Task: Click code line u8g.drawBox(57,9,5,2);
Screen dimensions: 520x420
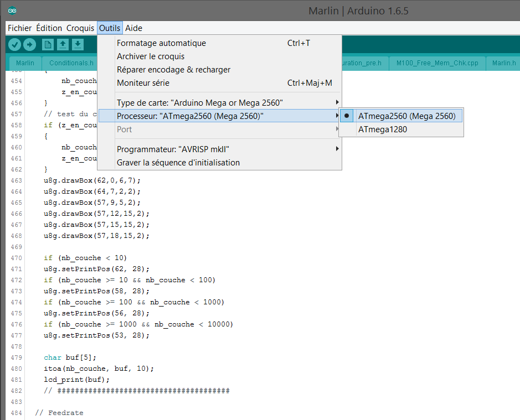Action: click(92, 203)
